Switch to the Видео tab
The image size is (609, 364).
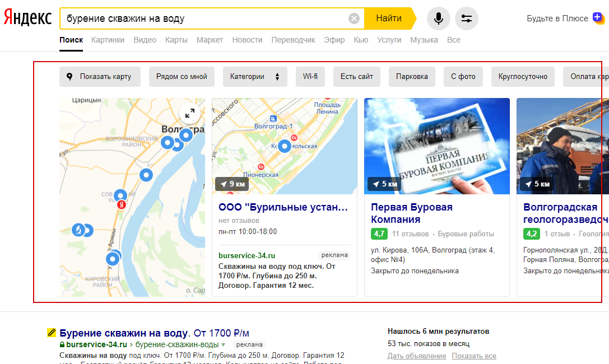point(145,40)
